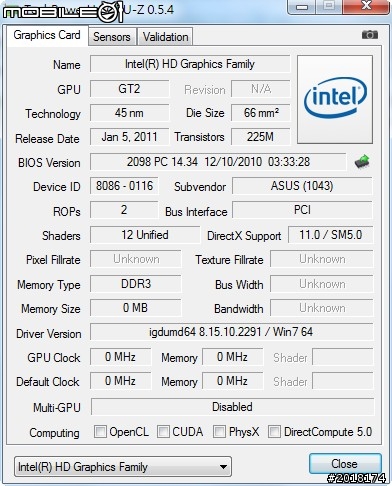This screenshot has width=392, height=486.
Task: Click the red X close window button
Action: coord(366,7)
